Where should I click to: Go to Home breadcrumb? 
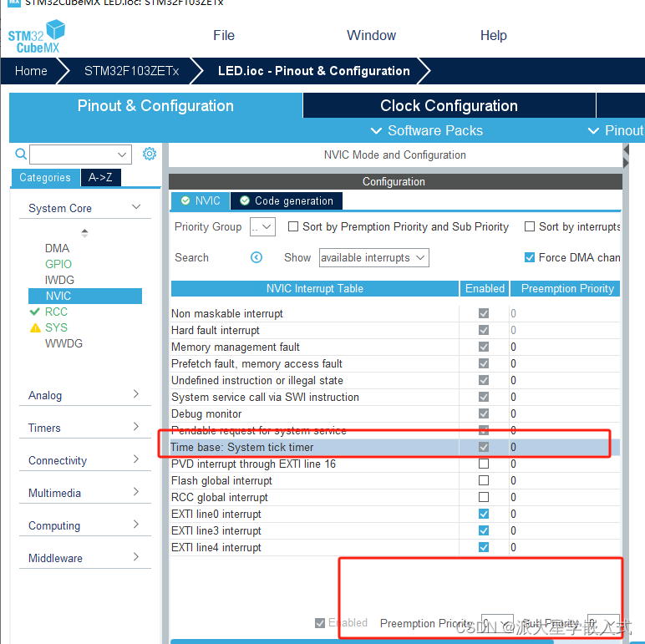tap(31, 71)
